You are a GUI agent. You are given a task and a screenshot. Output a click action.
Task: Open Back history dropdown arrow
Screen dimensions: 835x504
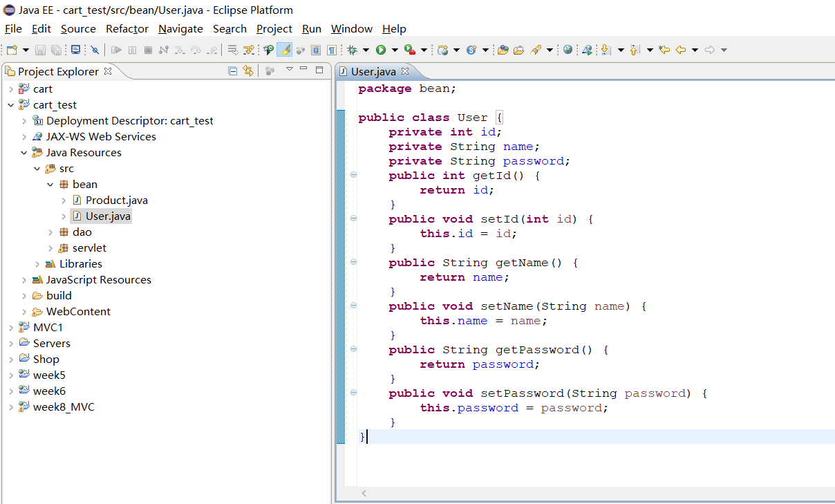[x=695, y=50]
